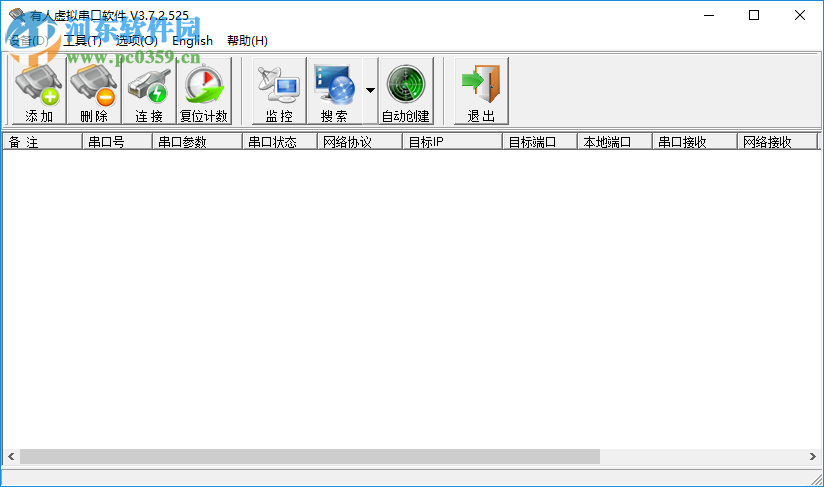This screenshot has height=487, width=824.
Task: Open the 设备(D) menu
Action: click(x=29, y=40)
